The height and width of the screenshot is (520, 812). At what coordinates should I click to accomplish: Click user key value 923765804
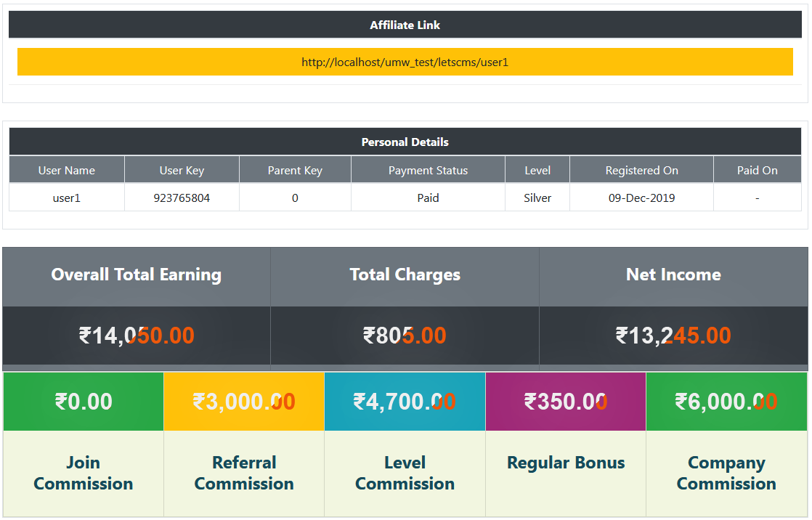182,198
